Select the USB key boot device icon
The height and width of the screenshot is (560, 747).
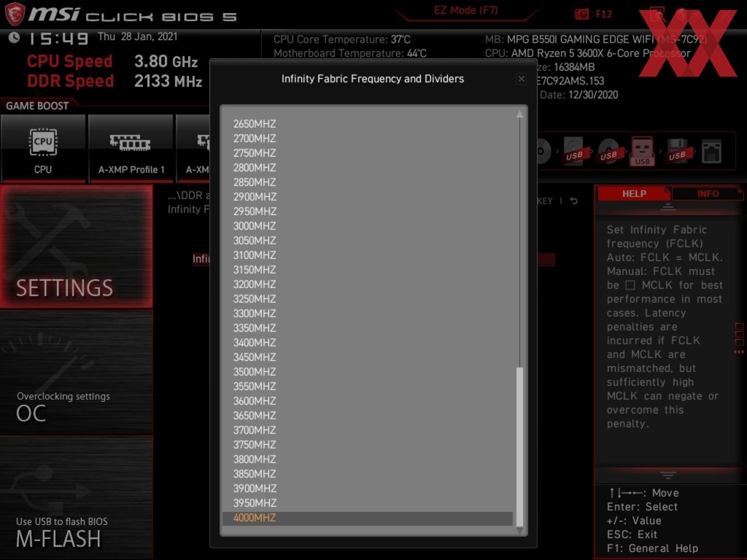coord(642,151)
